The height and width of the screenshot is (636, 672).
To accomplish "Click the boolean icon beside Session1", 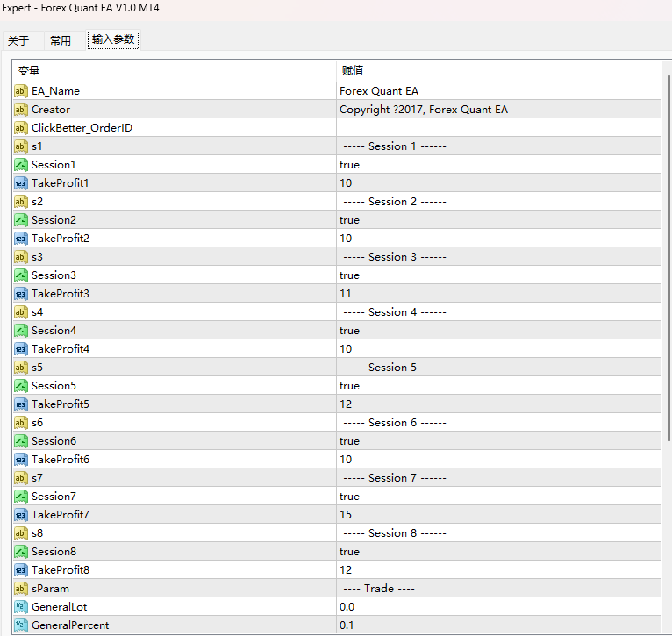I will click(x=20, y=165).
